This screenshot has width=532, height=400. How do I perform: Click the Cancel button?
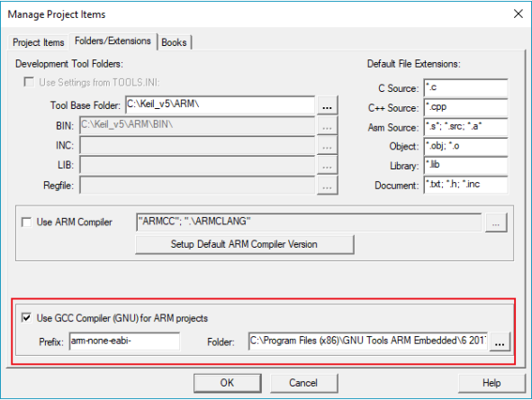click(303, 383)
